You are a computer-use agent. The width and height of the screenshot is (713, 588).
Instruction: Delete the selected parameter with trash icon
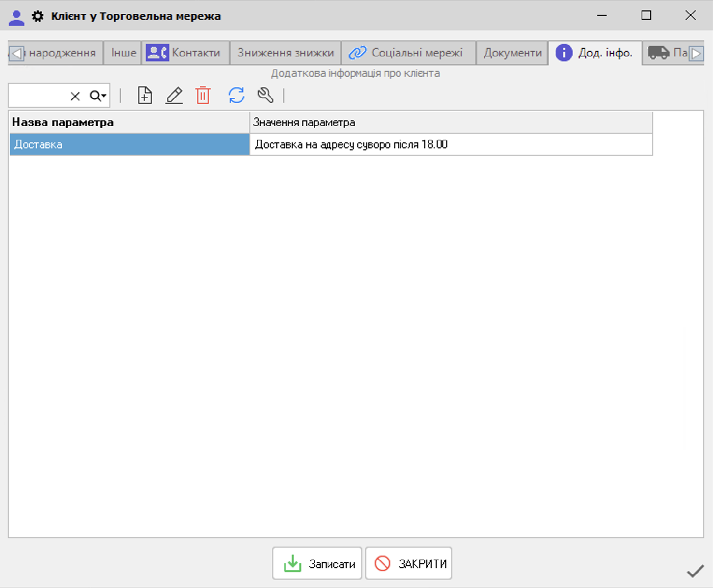(x=203, y=96)
